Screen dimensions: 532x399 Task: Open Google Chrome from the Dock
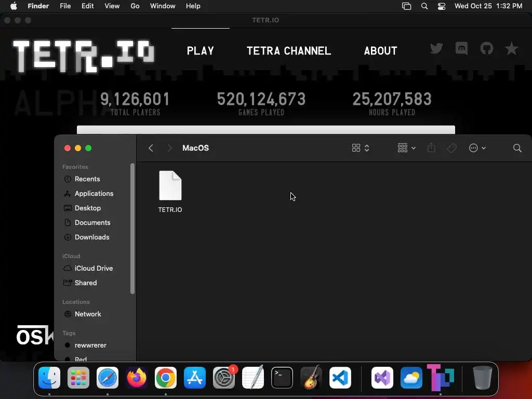pyautogui.click(x=166, y=378)
